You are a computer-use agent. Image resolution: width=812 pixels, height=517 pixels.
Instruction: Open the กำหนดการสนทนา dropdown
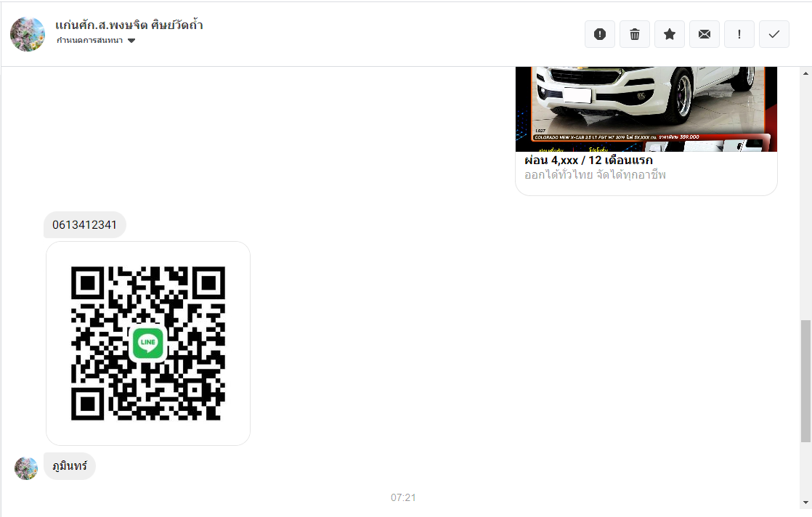point(96,41)
